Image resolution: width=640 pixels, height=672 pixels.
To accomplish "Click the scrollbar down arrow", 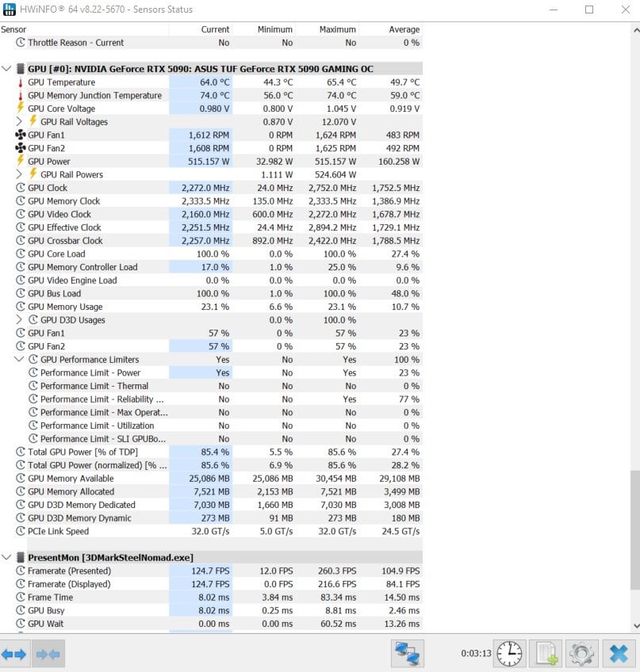I will [x=636, y=626].
